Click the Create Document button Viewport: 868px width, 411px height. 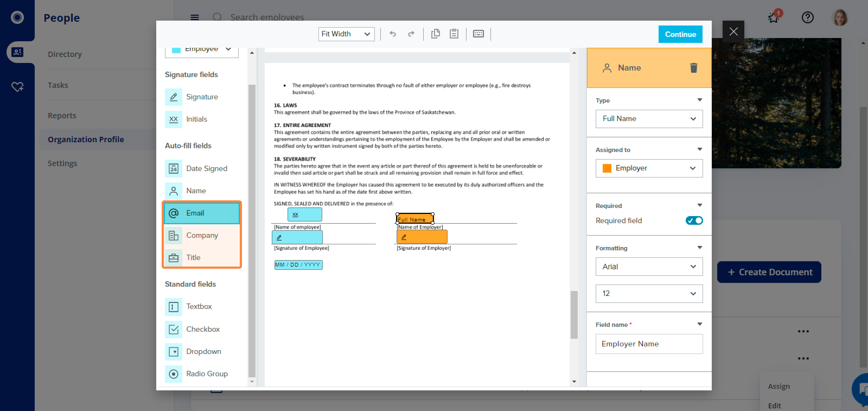point(769,272)
